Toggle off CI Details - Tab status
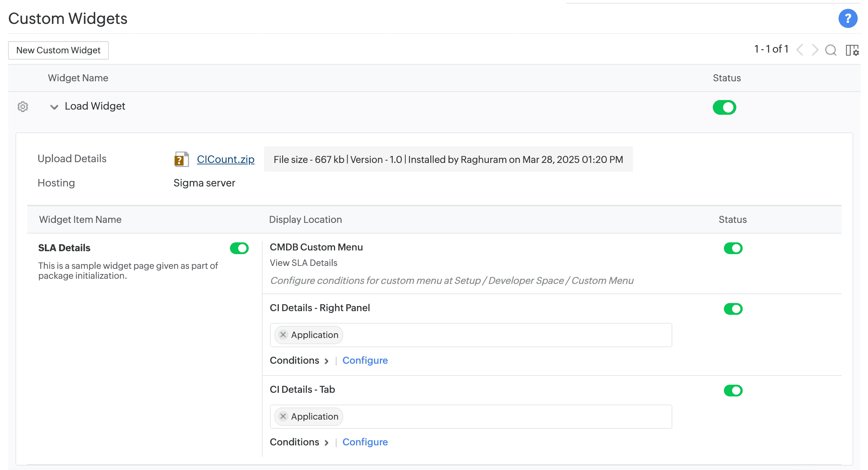This screenshot has width=868, height=470. click(x=733, y=390)
